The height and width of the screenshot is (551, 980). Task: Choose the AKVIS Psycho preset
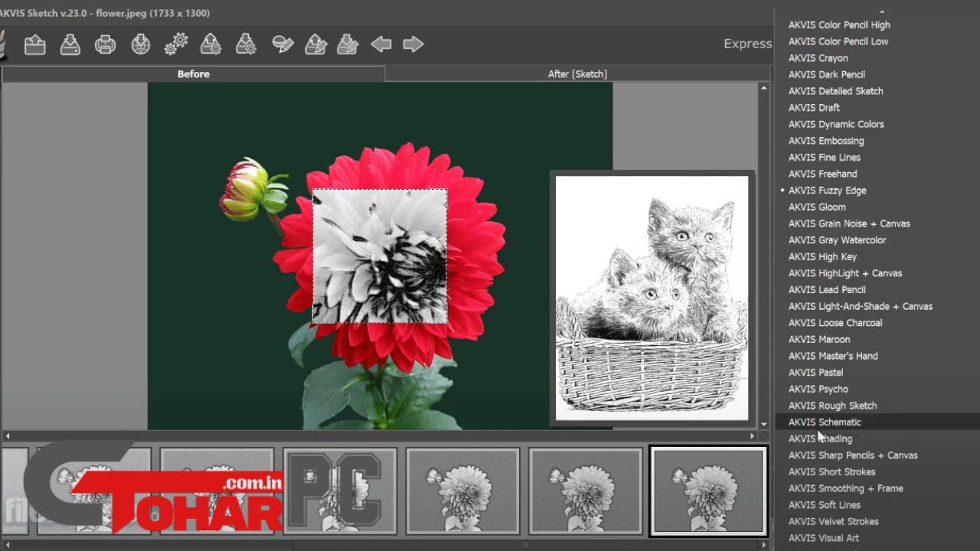818,390
